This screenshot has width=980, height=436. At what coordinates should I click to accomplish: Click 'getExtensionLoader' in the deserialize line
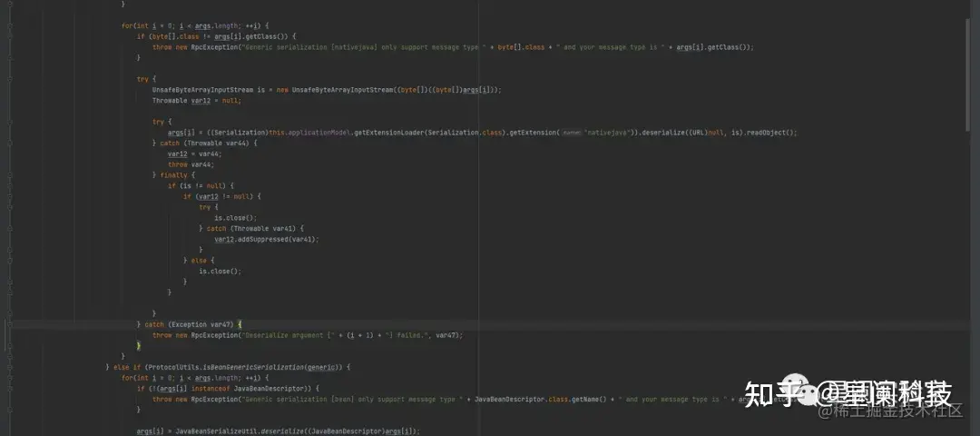(388, 133)
